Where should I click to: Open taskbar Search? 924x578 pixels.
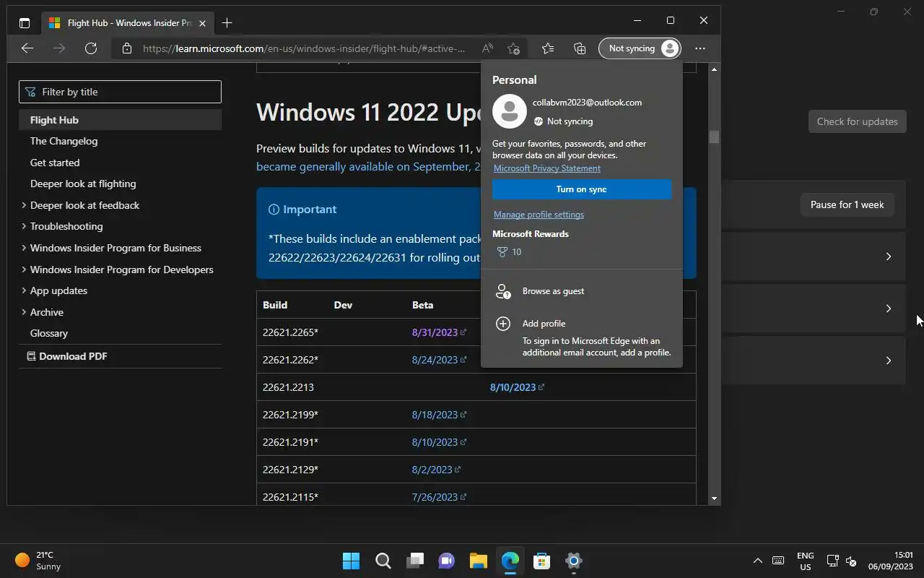click(x=383, y=561)
